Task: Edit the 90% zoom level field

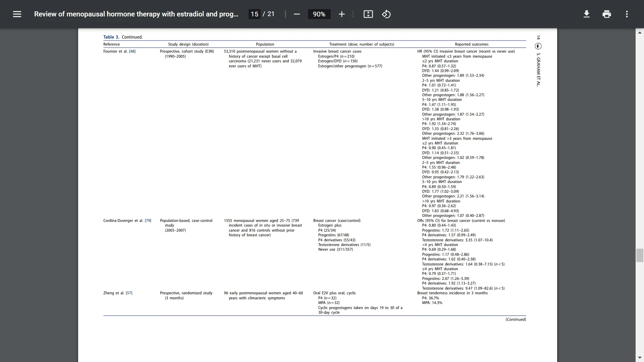Action: point(319,14)
